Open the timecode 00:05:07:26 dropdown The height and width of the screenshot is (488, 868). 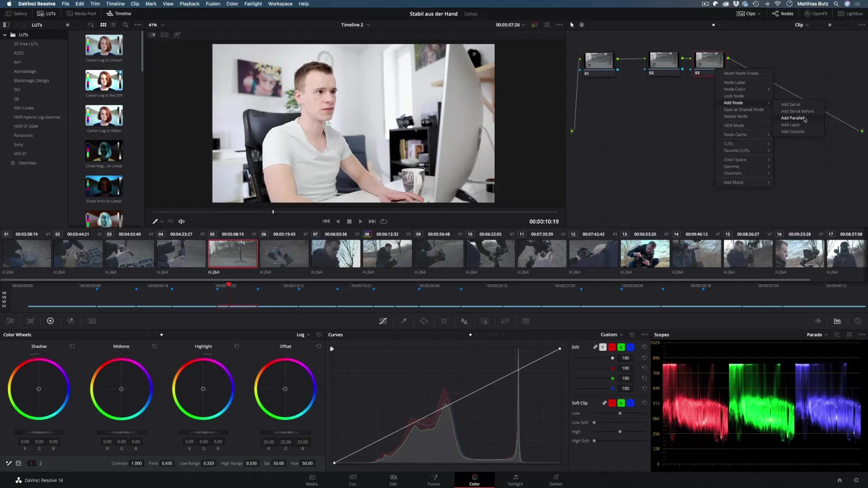[x=510, y=25]
